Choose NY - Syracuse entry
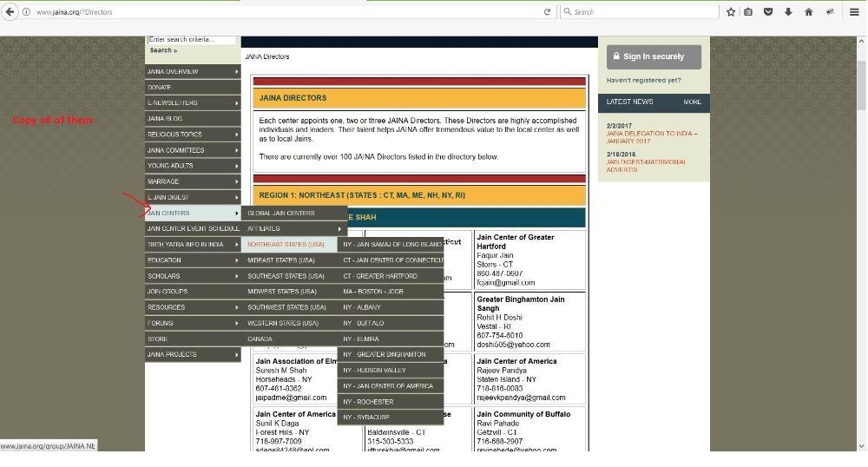The width and height of the screenshot is (868, 467). [x=391, y=418]
